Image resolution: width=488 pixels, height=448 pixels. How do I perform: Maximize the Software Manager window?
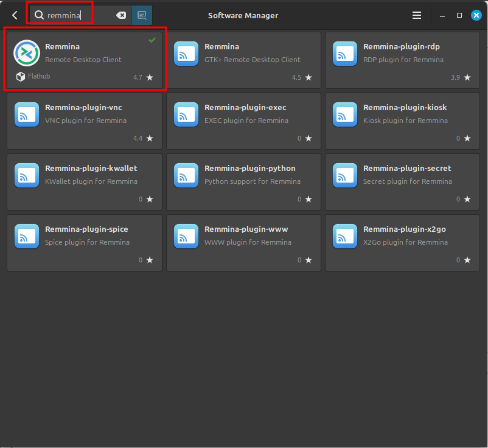coord(459,15)
